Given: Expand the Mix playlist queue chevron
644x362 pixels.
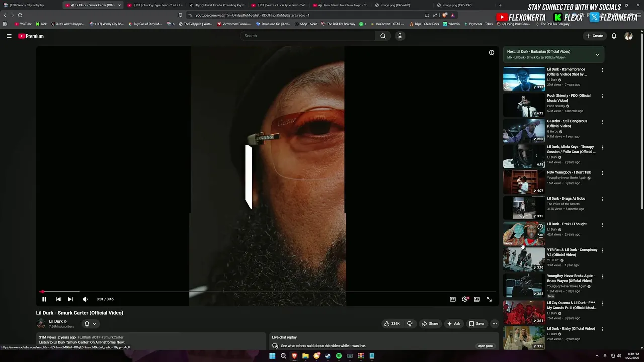Looking at the screenshot, I should 597,54.
